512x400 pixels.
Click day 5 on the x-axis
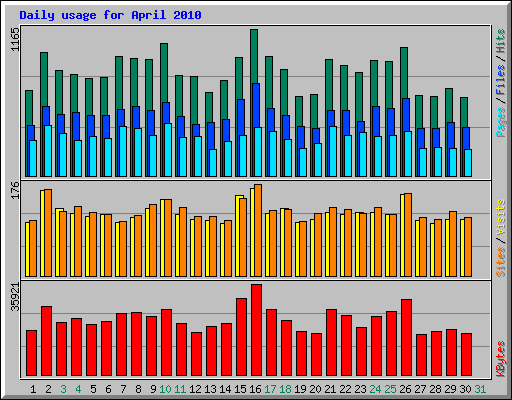click(x=93, y=389)
